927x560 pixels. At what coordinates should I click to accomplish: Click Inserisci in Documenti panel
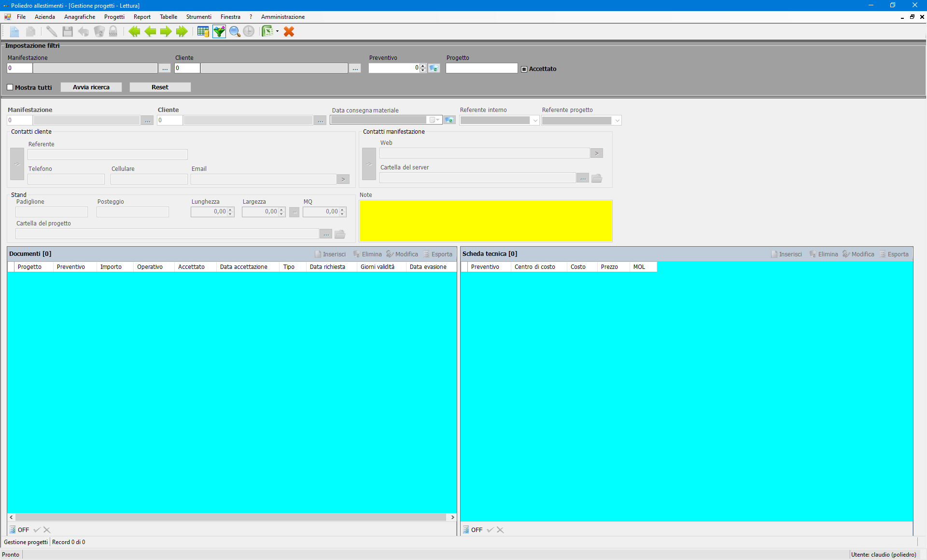point(330,254)
